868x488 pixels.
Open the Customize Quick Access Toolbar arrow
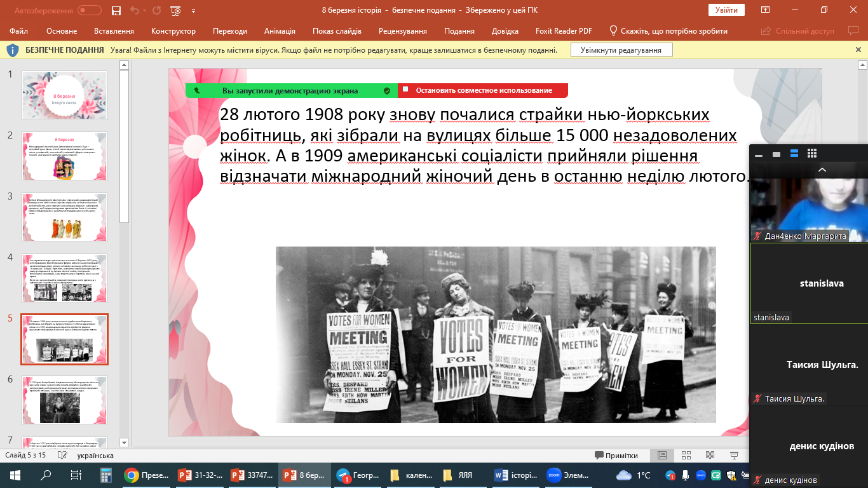(193, 11)
